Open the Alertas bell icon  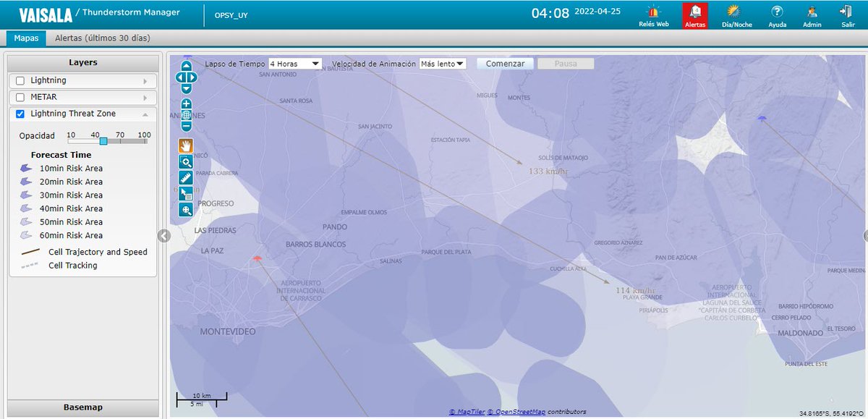[695, 15]
